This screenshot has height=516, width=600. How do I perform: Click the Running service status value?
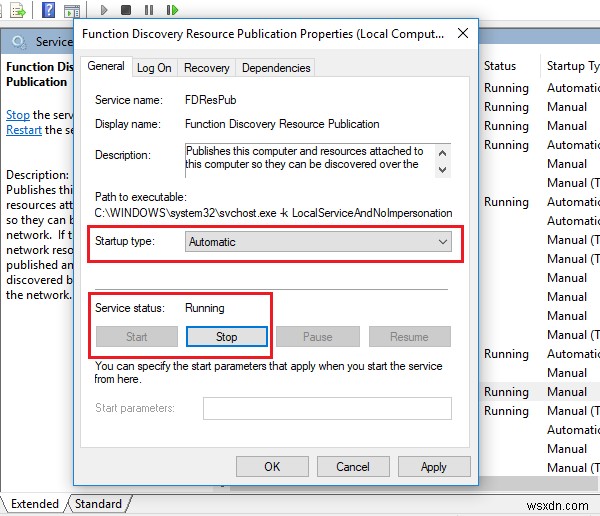[x=205, y=308]
